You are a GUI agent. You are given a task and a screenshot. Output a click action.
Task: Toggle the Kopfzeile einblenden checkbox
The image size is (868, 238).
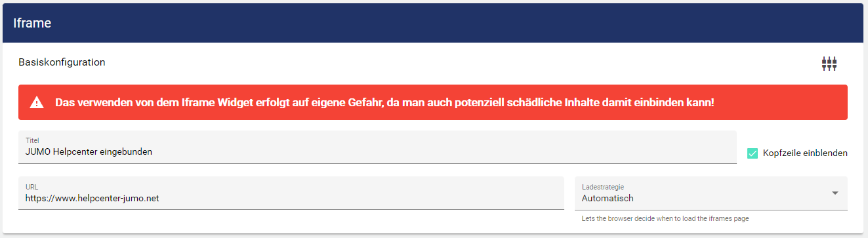tap(753, 153)
